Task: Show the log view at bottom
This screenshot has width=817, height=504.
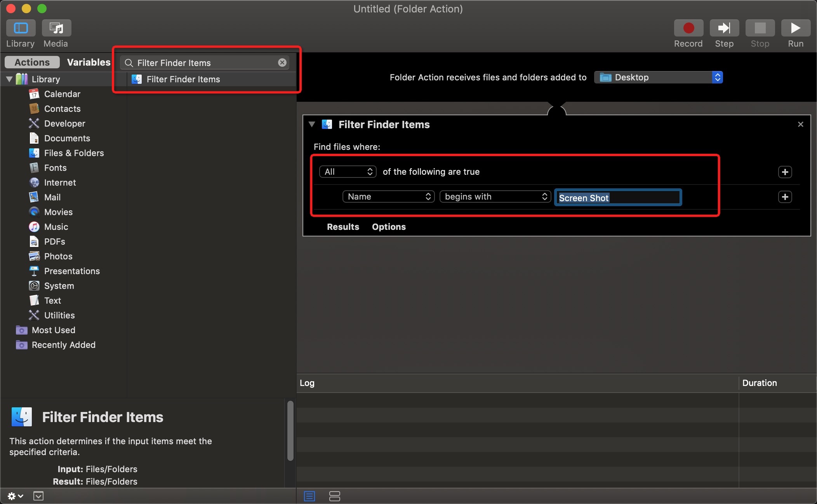Action: point(309,496)
